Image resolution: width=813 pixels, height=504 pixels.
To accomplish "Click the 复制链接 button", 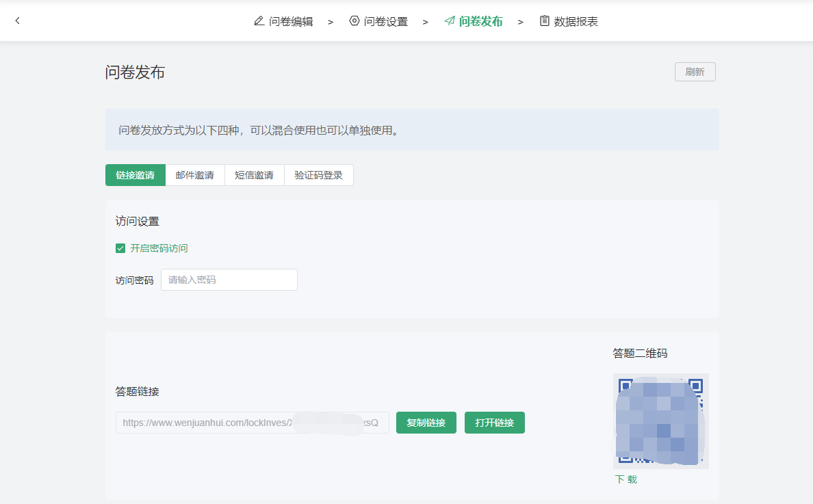I will pyautogui.click(x=426, y=423).
